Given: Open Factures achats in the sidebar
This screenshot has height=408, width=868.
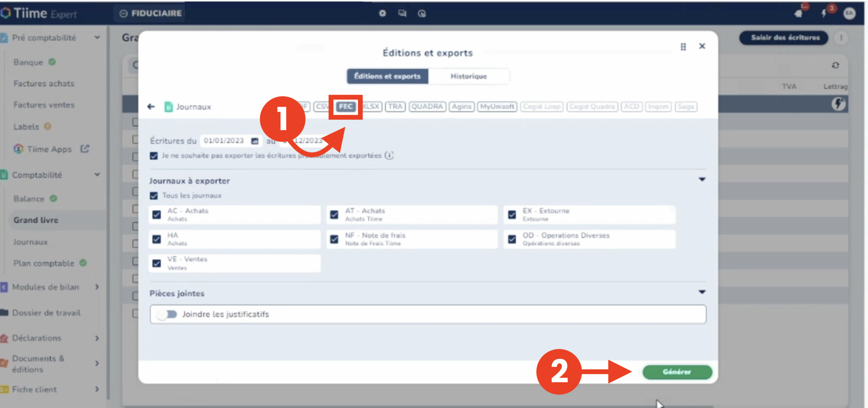Looking at the screenshot, I should coord(44,84).
